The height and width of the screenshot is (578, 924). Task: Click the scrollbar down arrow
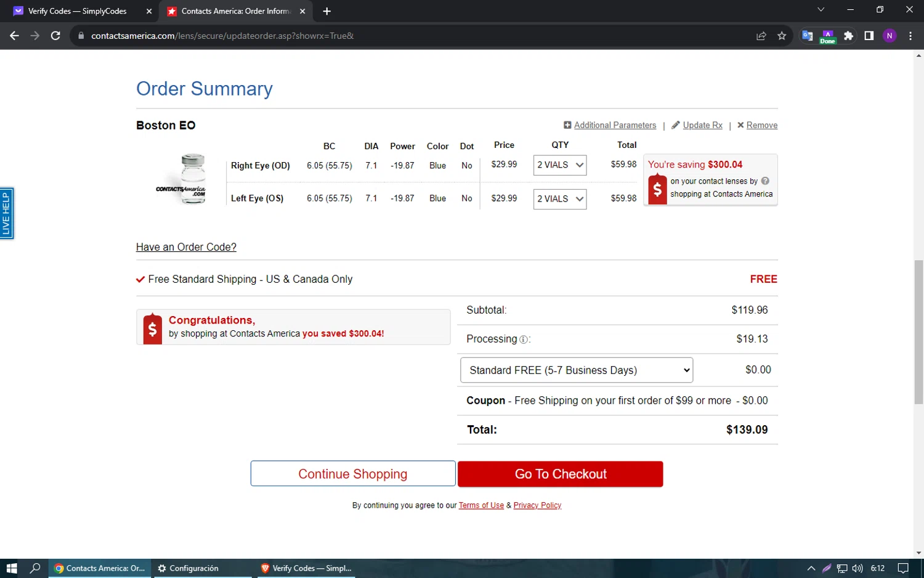(x=918, y=553)
